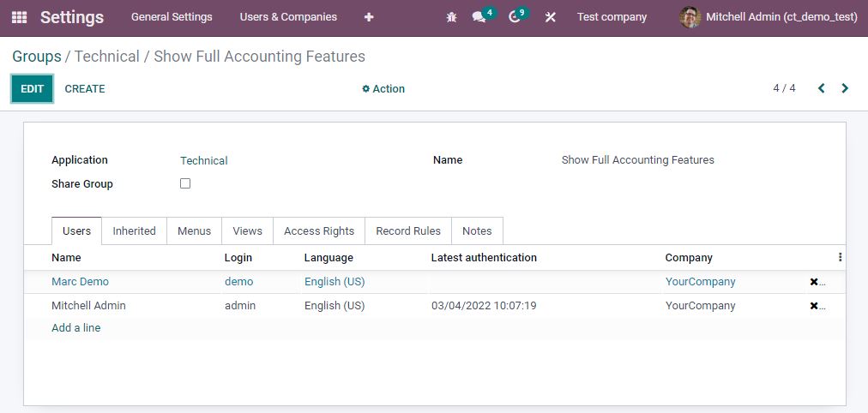868x413 pixels.
Task: Click Mitchell Admin's YourCompany cell
Action: 700,305
